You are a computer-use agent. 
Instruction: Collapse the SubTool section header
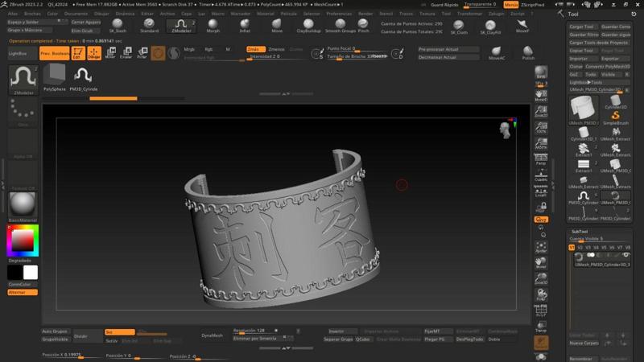click(x=580, y=232)
